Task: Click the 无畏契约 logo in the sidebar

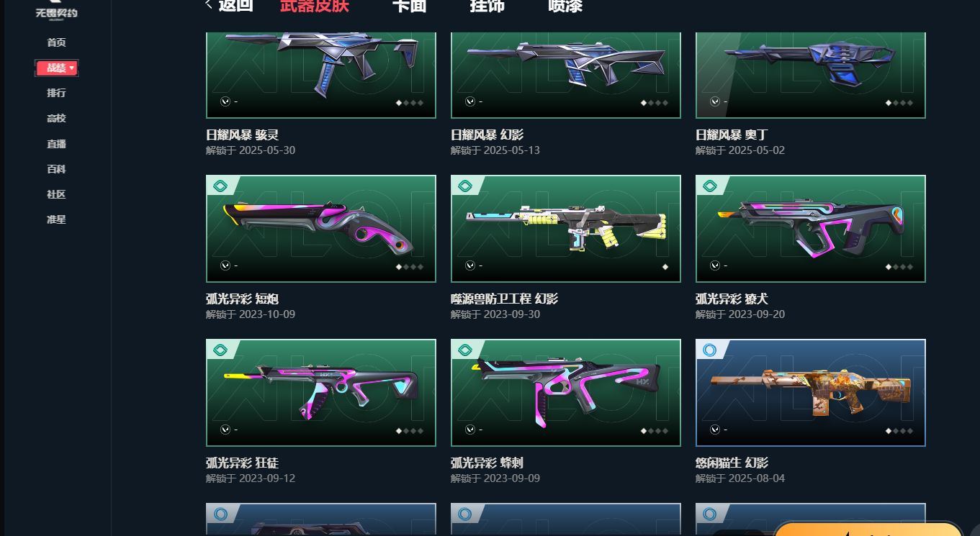Action: pos(56,10)
